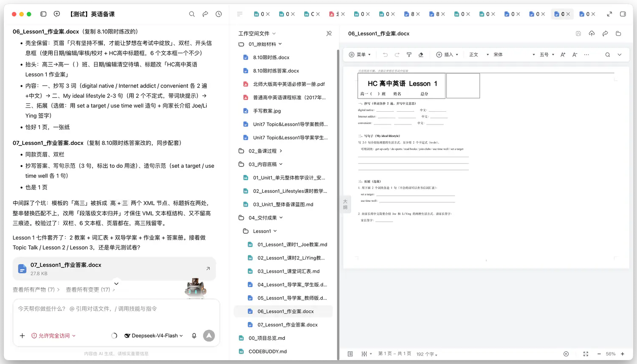Click the find magnifier in document toolbar
Screen dimensions: 637x364
pyautogui.click(x=608, y=55)
